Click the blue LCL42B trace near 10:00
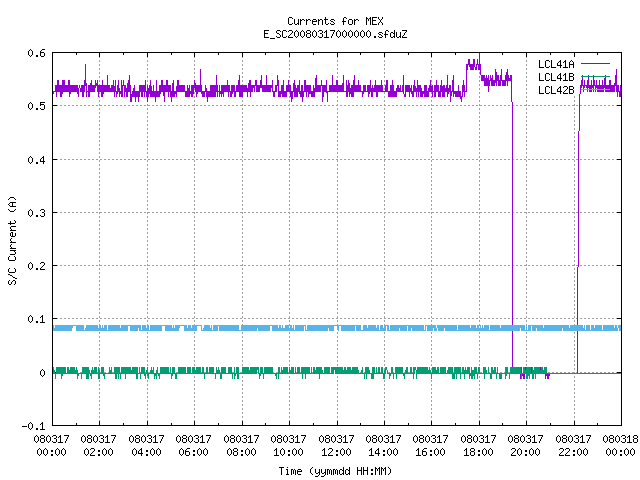640x480 pixels. [289, 328]
